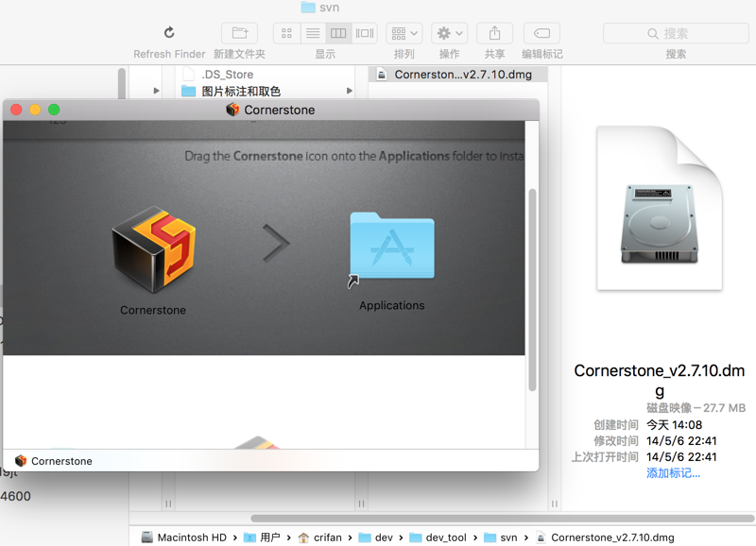The width and height of the screenshot is (756, 546).
Task: Close the Cornerstone window with red button
Action: click(x=16, y=110)
